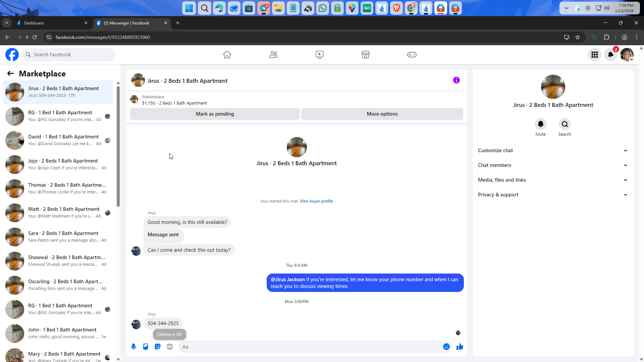The height and width of the screenshot is (362, 644).
Task: Open the notifications bell with badge
Action: (611, 55)
